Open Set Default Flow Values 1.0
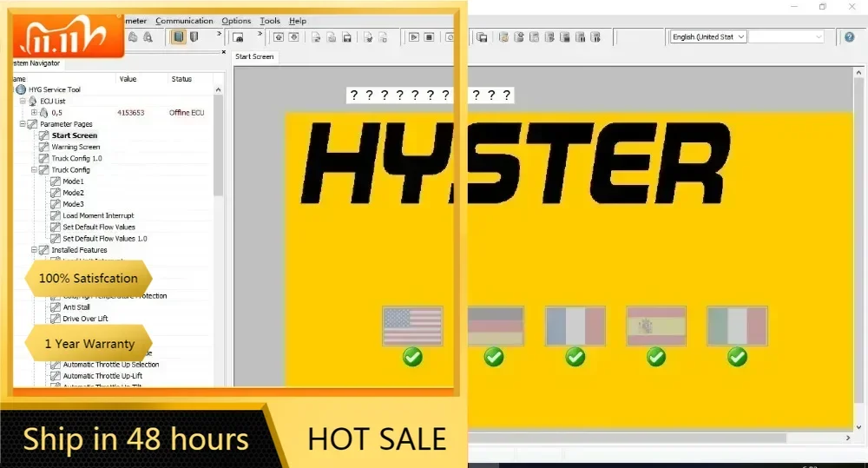This screenshot has width=868, height=468. tap(105, 238)
